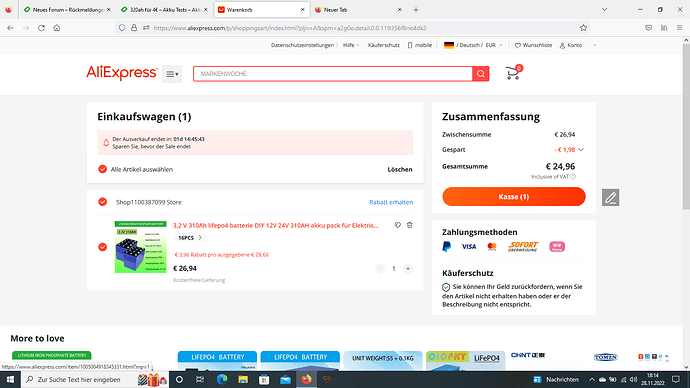
Task: Click the address bar URL
Action: [x=290, y=28]
